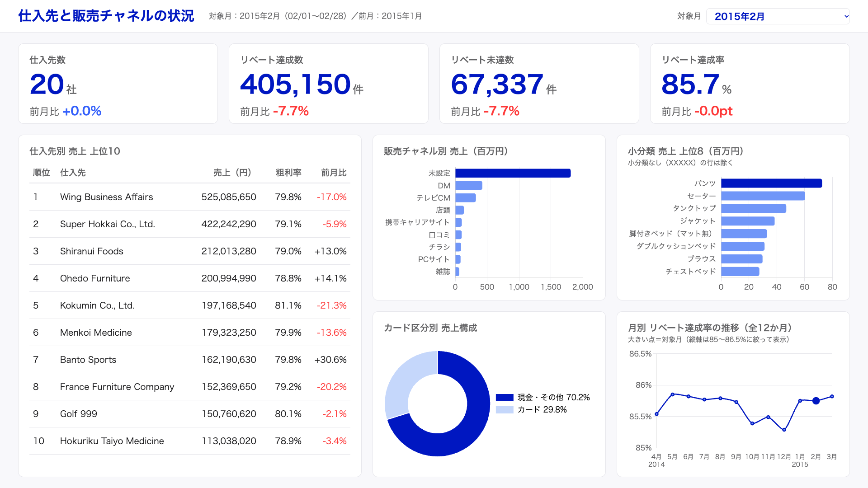868x488 pixels.
Task: Select the Shiranui Foods supplier row
Action: [190, 251]
